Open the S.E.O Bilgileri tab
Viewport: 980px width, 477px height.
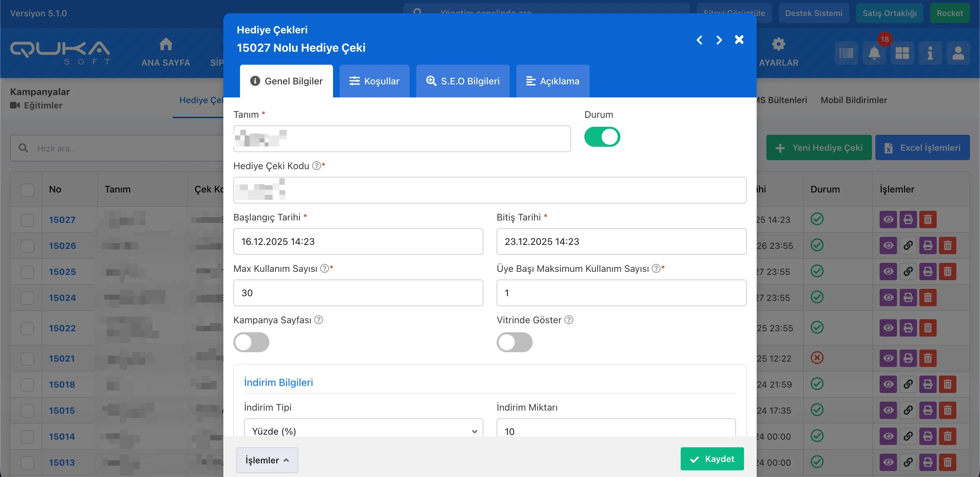[463, 81]
